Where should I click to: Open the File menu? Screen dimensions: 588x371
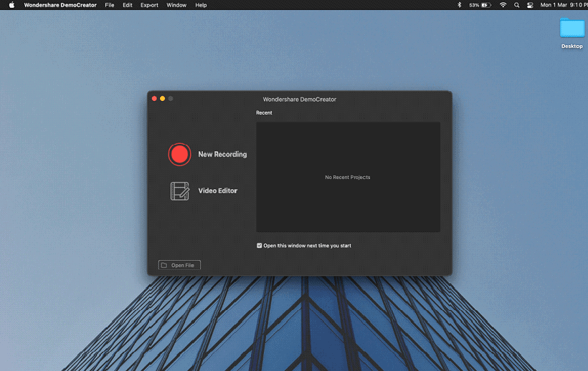coord(110,5)
